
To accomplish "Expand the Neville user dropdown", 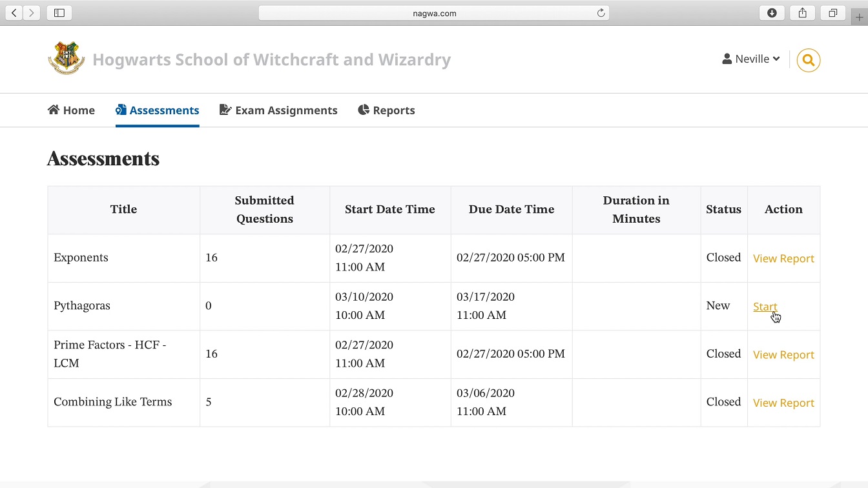I will pyautogui.click(x=751, y=59).
